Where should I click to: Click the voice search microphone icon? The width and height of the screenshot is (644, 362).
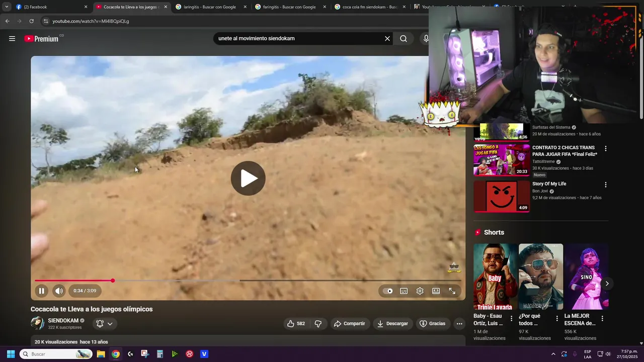click(426, 39)
